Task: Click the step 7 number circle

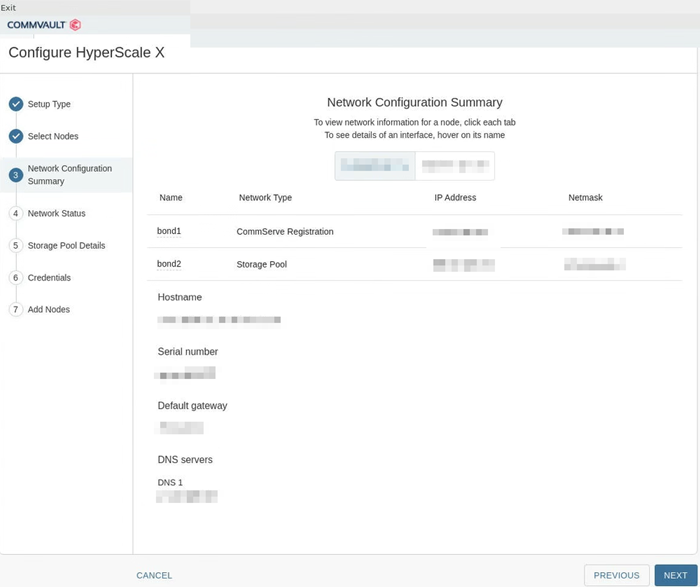Action: point(16,309)
